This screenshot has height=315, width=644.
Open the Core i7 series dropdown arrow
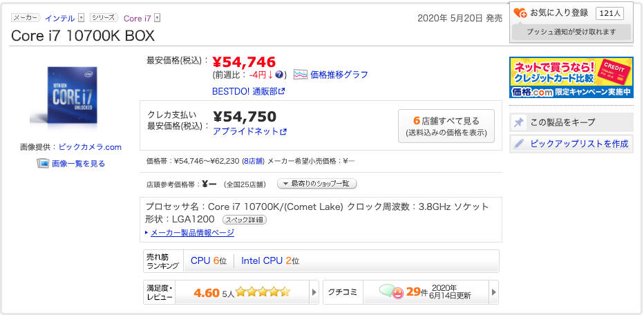(x=157, y=18)
